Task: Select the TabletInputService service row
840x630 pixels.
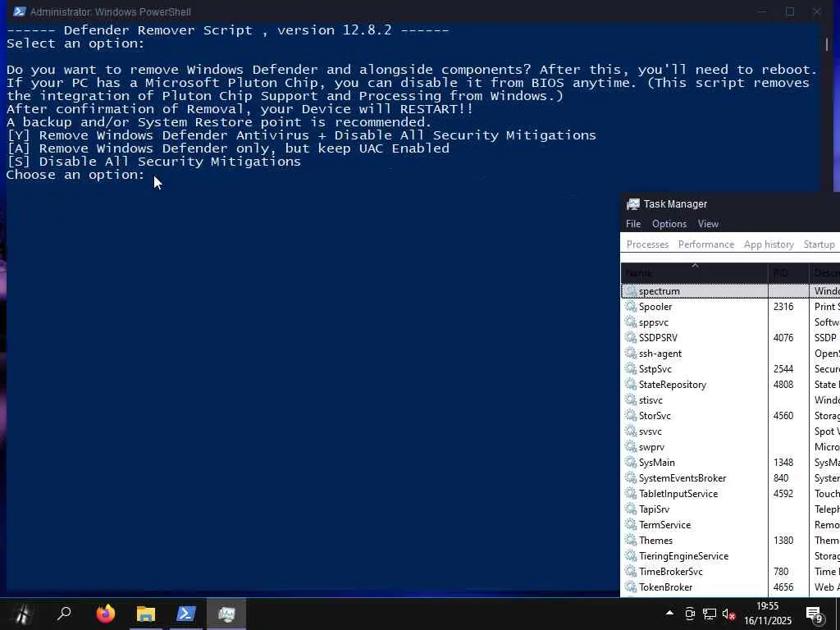Action: tap(730, 493)
